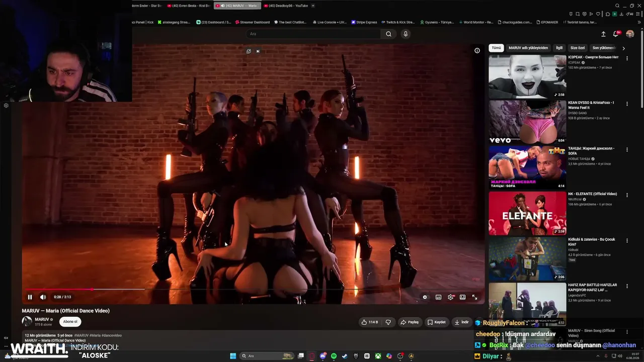
Task: Open The best ChatBot bookmark
Action: [x=290, y=22]
